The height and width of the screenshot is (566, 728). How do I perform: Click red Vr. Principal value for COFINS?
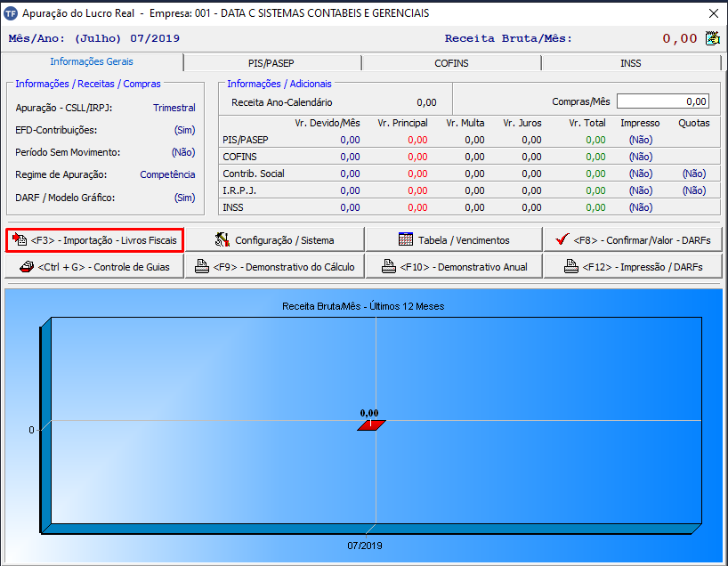click(417, 157)
